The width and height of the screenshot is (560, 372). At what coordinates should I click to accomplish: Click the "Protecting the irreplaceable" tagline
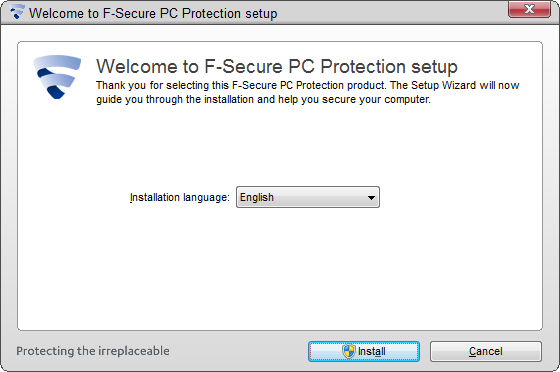[x=93, y=351]
